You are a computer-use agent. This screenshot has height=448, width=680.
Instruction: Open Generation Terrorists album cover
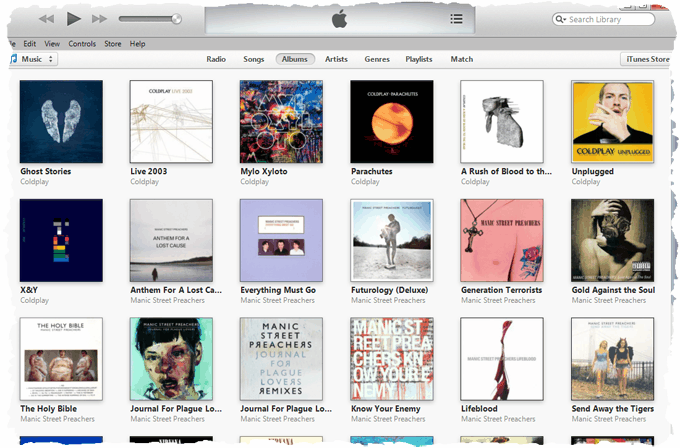click(502, 240)
